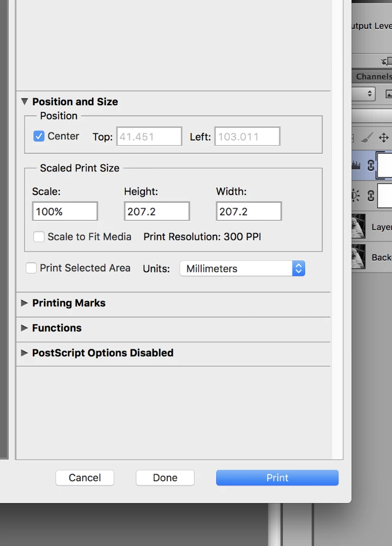Click the Brightness adjustment layer sun icon
Screen dimensions: 392x546
356,196
